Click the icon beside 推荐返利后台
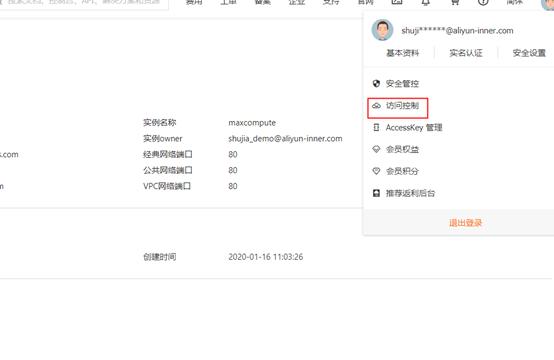Viewport: 554px width, 360px height. click(x=376, y=193)
